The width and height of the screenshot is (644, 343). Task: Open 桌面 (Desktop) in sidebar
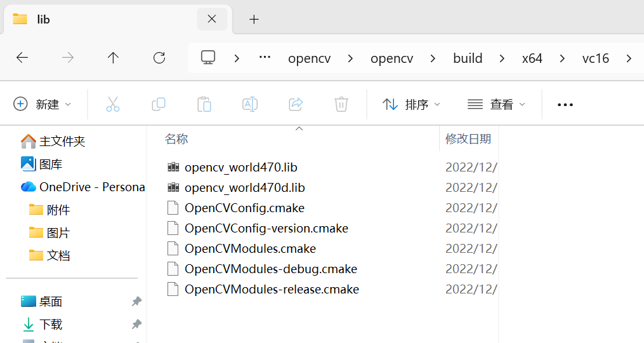(x=41, y=302)
